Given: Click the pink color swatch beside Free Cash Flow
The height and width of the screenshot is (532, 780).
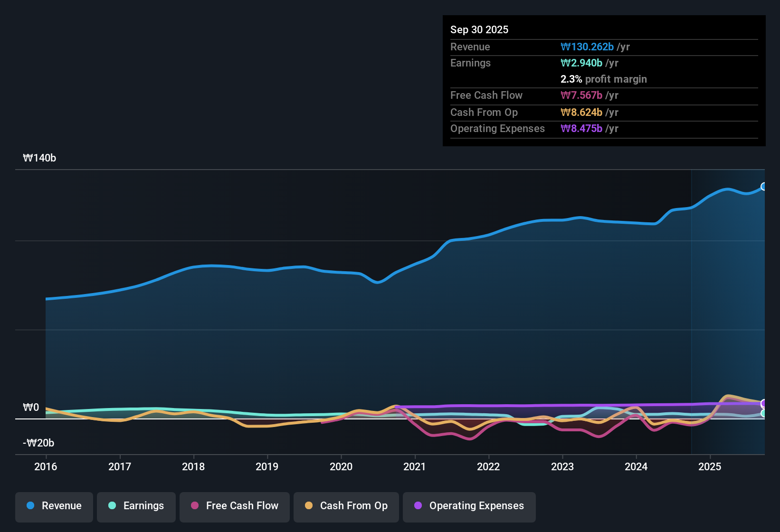Looking at the screenshot, I should click(x=194, y=506).
